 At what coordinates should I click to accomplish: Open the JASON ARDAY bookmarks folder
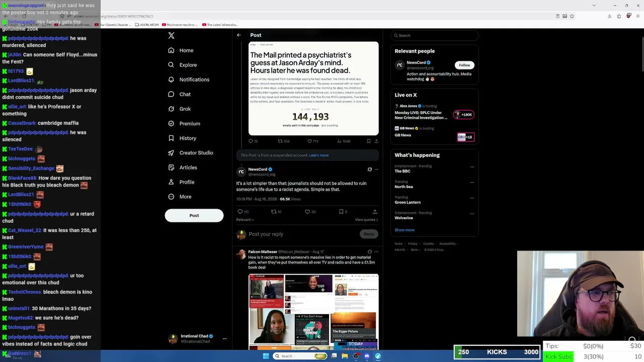coord(147,25)
